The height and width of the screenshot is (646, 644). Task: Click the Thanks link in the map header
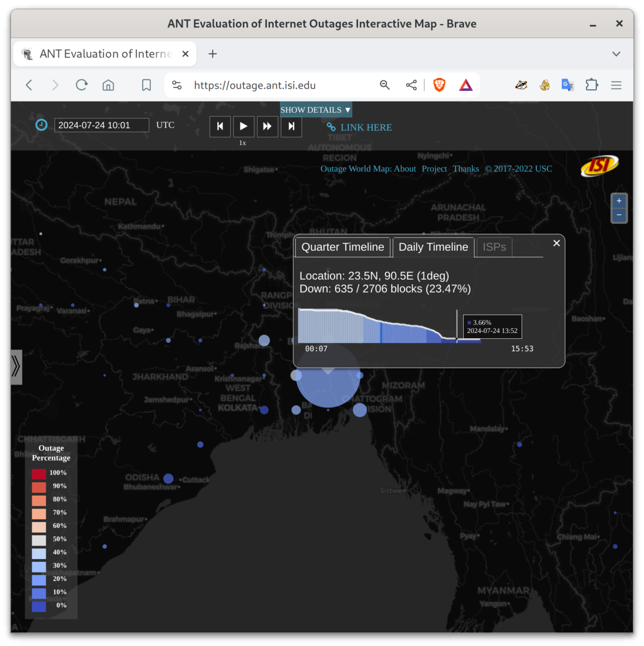(465, 169)
